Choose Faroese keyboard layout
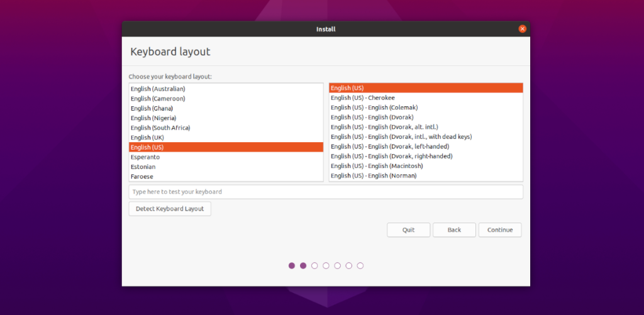Image resolution: width=644 pixels, height=315 pixels. point(226,177)
